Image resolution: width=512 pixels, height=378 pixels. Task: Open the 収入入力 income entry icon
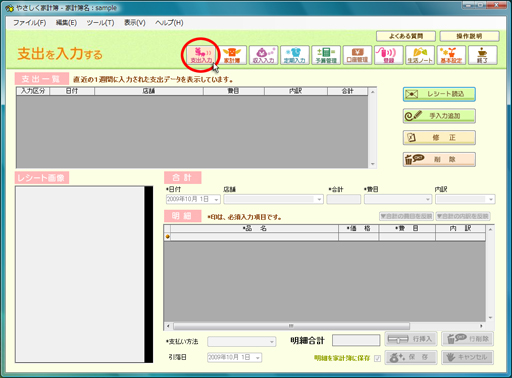(263, 55)
